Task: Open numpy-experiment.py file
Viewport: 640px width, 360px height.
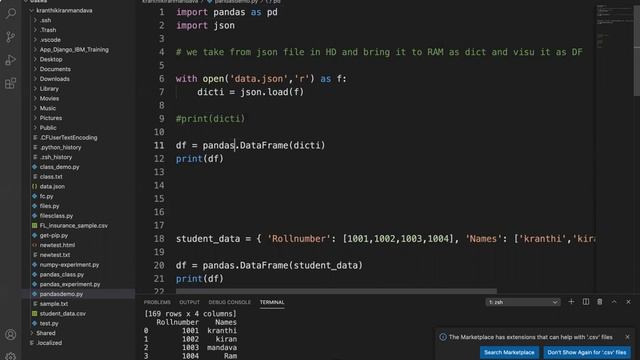Action: 69,265
